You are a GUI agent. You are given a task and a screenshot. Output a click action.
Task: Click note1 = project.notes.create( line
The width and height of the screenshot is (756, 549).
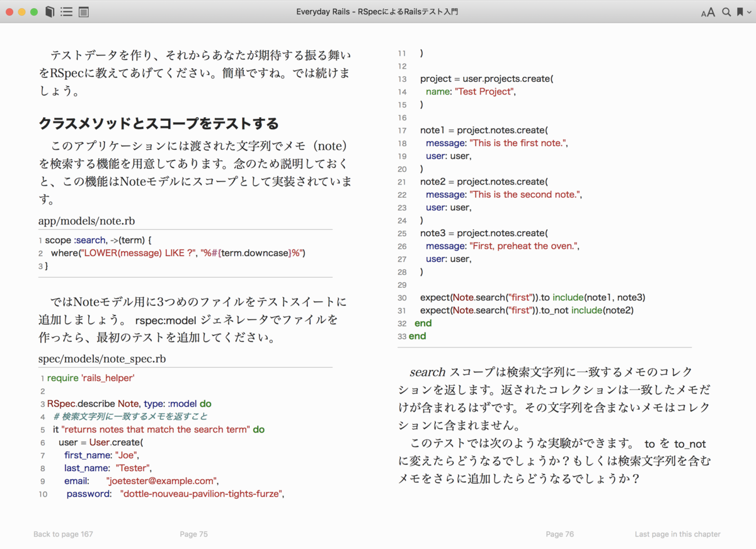point(484,130)
